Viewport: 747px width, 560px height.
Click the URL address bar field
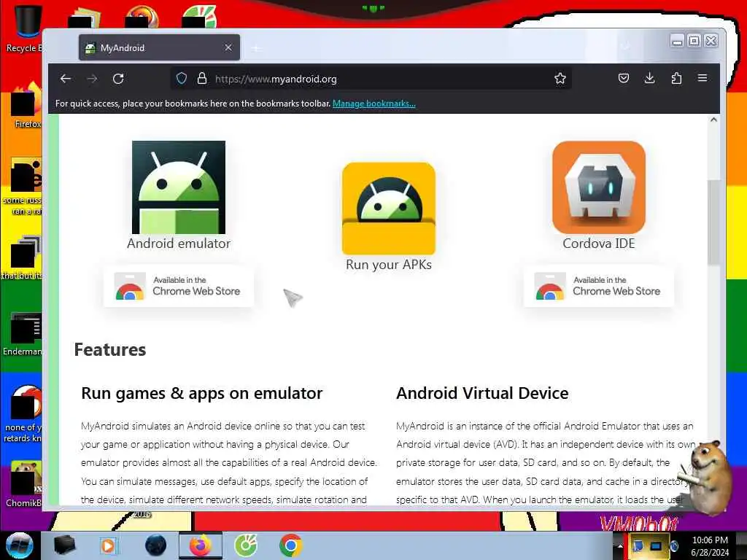(371, 79)
